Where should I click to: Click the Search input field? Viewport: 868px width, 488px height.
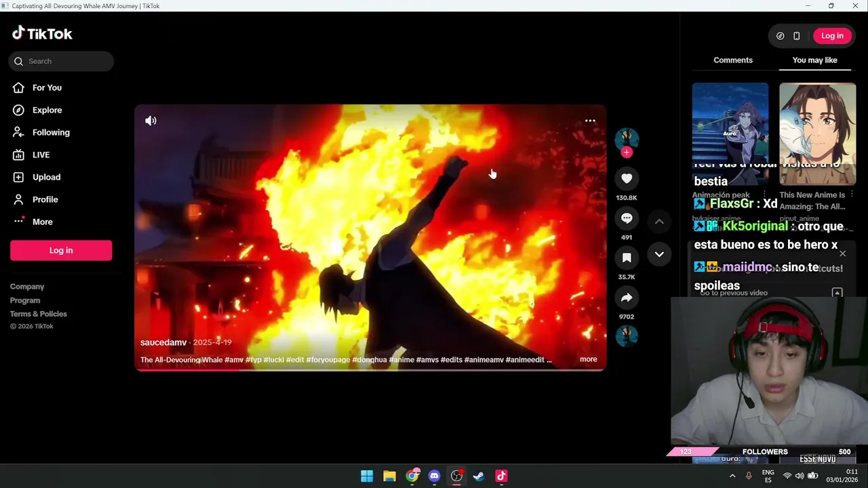[61, 61]
